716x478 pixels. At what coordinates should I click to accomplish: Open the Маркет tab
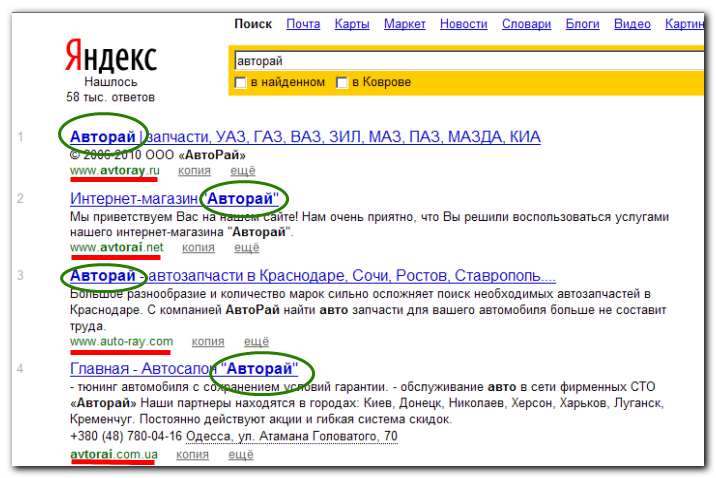[x=405, y=24]
